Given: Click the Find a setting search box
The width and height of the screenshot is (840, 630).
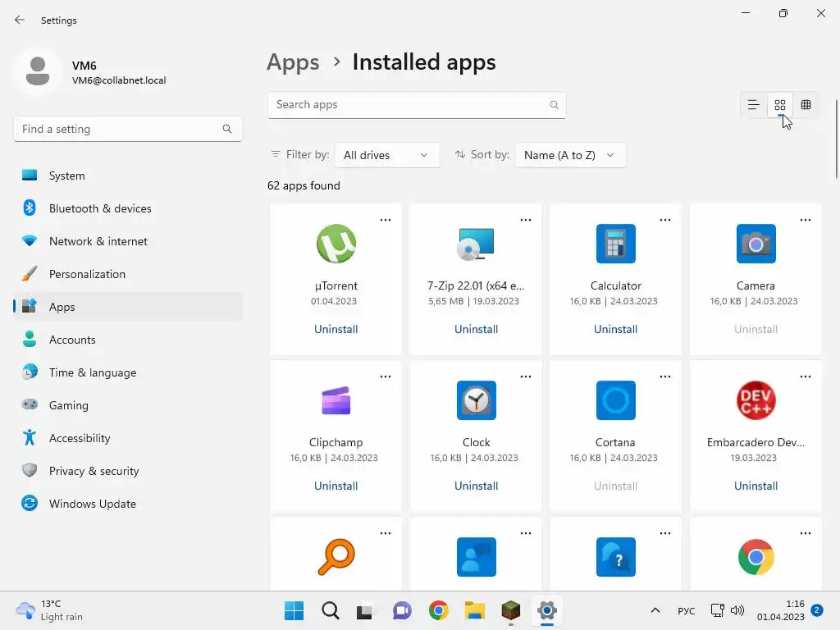Looking at the screenshot, I should tap(128, 129).
